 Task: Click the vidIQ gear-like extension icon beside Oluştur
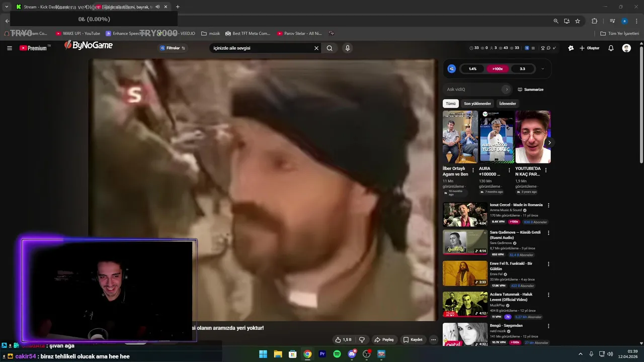click(571, 48)
